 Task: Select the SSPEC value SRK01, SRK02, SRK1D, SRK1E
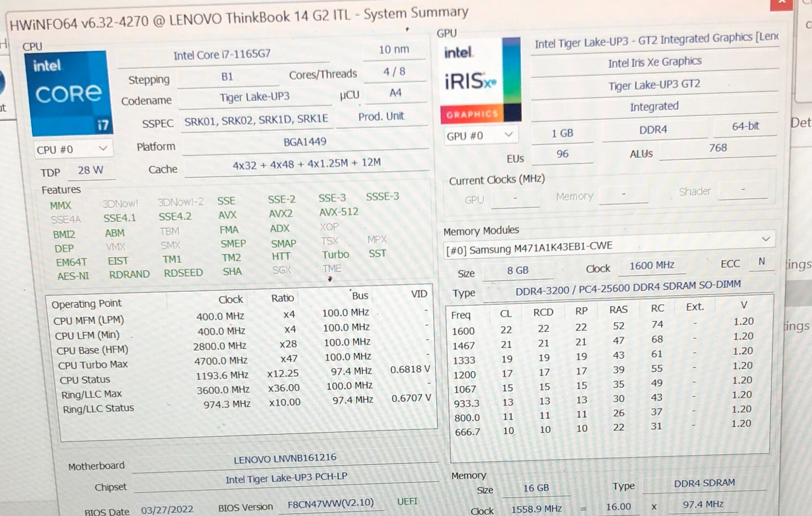(x=256, y=120)
